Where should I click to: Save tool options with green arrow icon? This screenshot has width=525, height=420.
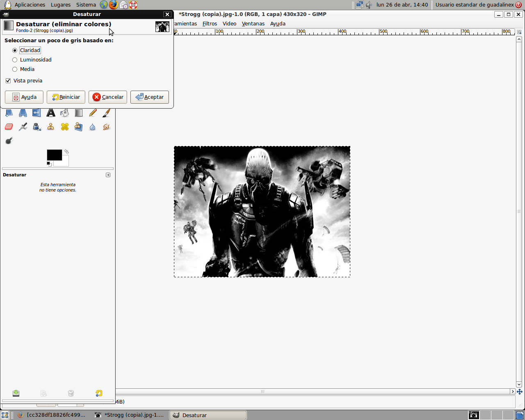click(x=16, y=393)
